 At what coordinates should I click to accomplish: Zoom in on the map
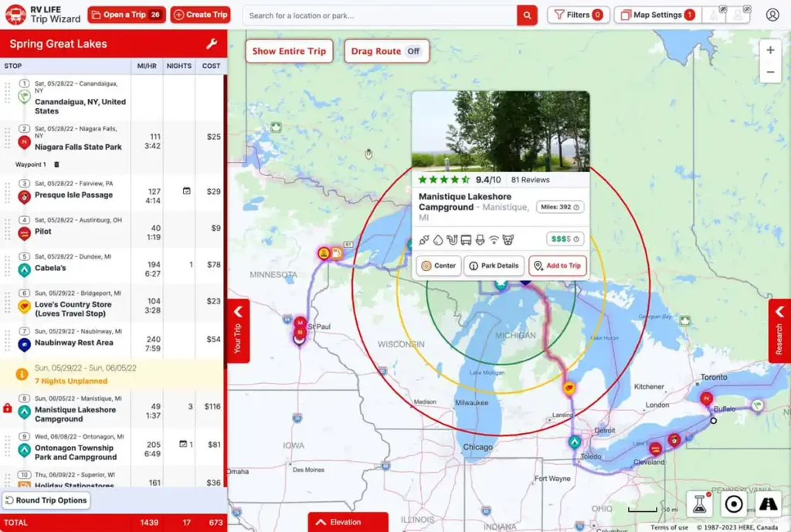pyautogui.click(x=770, y=50)
